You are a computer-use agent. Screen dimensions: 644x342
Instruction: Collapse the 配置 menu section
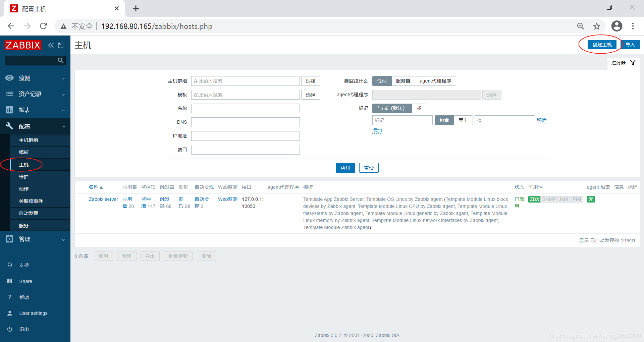(x=35, y=126)
